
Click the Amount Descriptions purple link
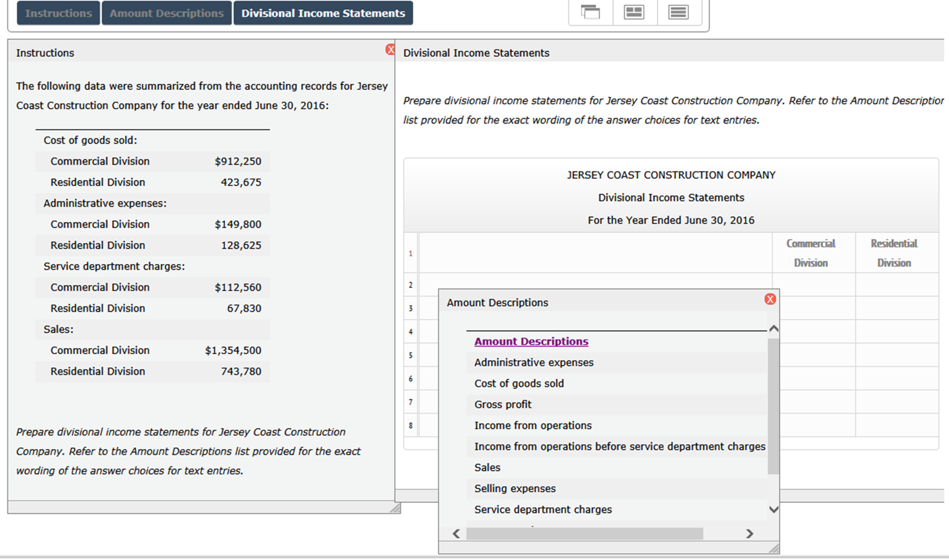[x=531, y=341]
